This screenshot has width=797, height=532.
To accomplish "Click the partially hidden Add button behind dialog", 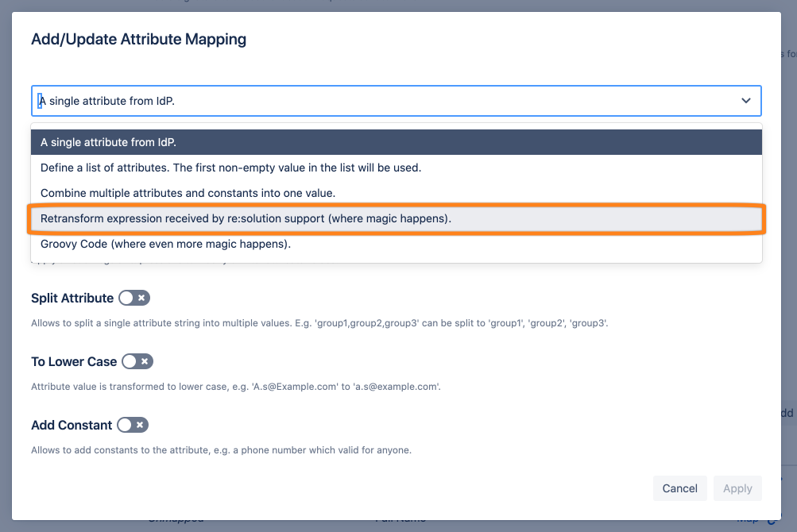I will pos(787,413).
